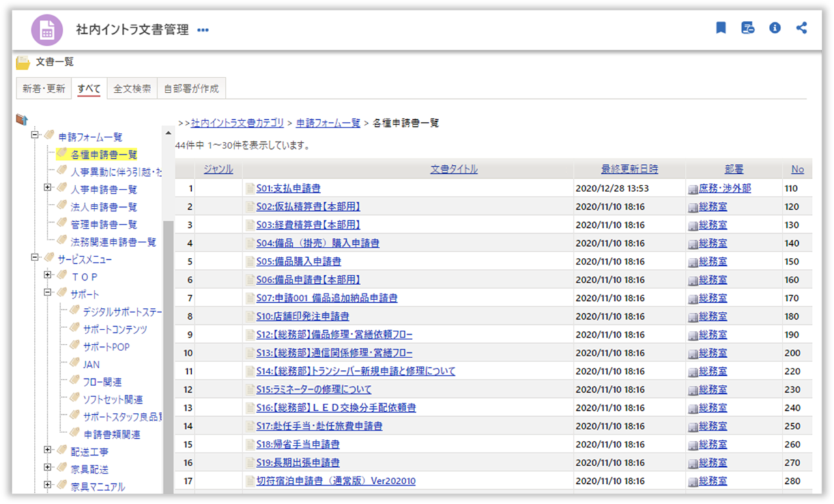Click the share icon in header
Viewport: 834px width, 504px height.
click(801, 28)
